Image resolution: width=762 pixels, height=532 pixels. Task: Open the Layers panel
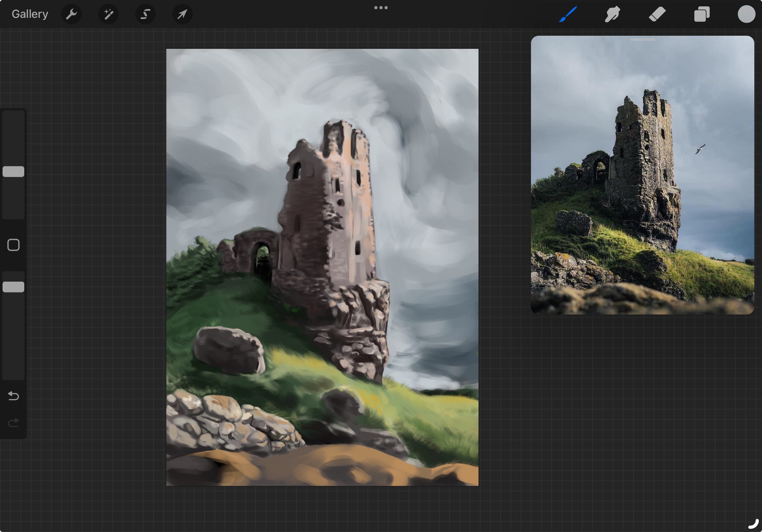click(x=702, y=14)
